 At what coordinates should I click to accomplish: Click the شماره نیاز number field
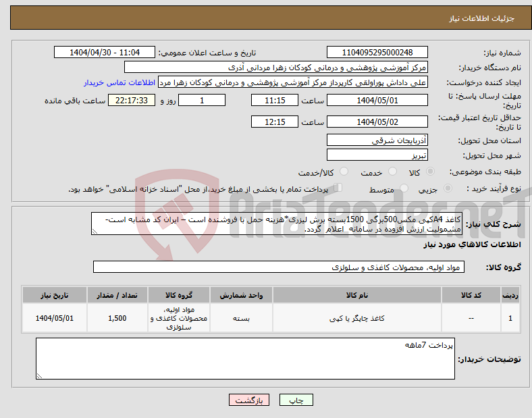coord(377,52)
